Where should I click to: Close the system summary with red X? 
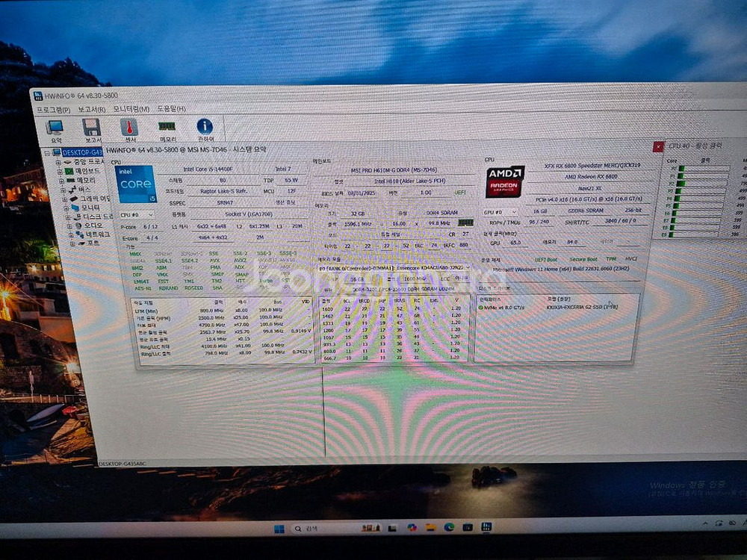(658, 147)
